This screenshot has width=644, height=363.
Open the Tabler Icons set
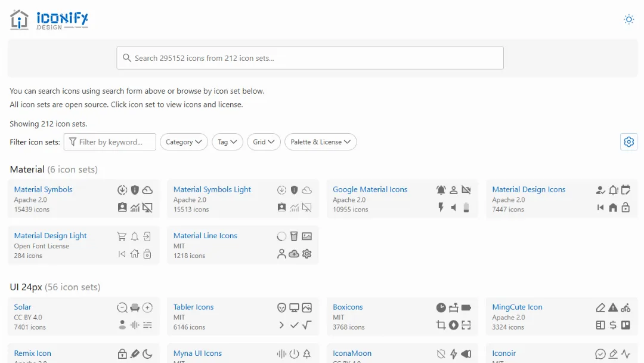click(x=193, y=307)
